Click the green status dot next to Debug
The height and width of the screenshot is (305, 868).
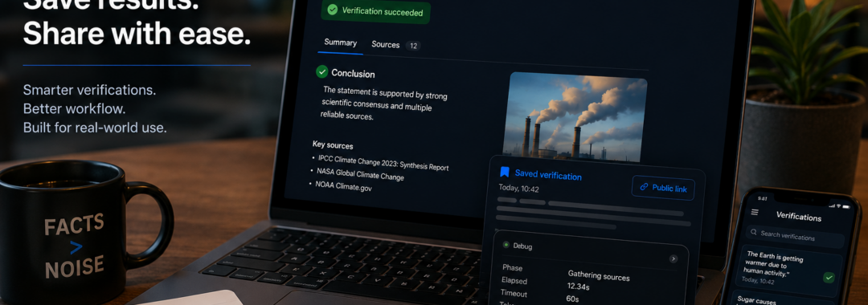point(506,245)
